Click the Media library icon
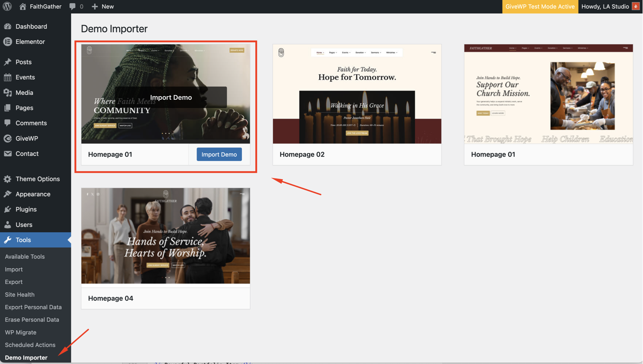Viewport: 643px width, 364px height. coord(8,93)
